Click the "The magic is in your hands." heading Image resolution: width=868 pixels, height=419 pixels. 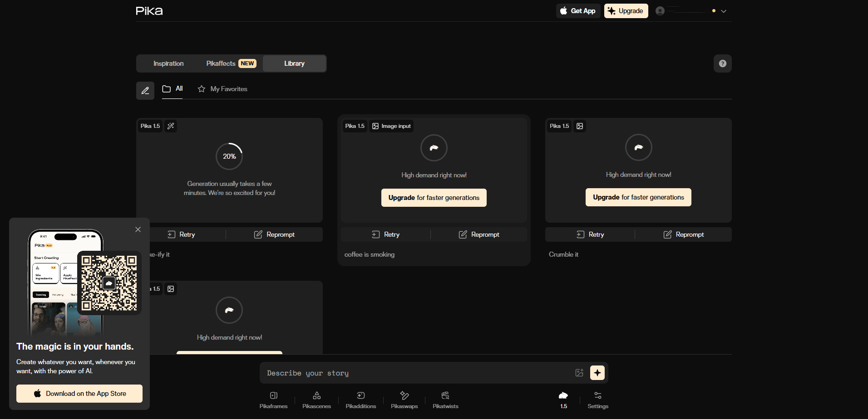click(75, 346)
